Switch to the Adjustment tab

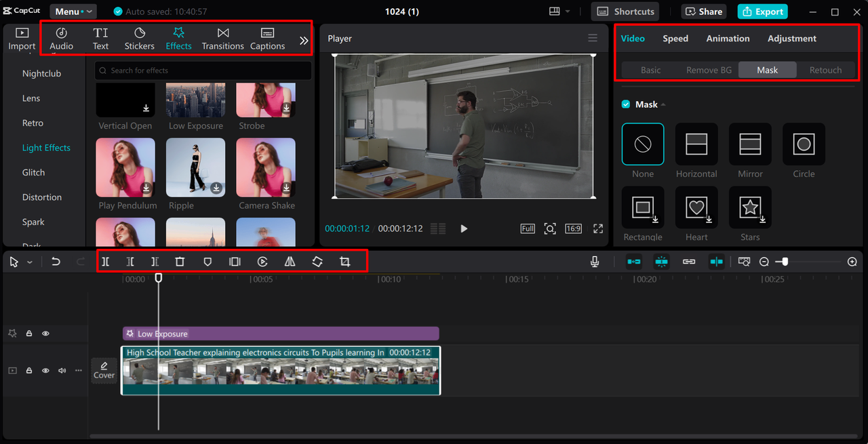792,39
